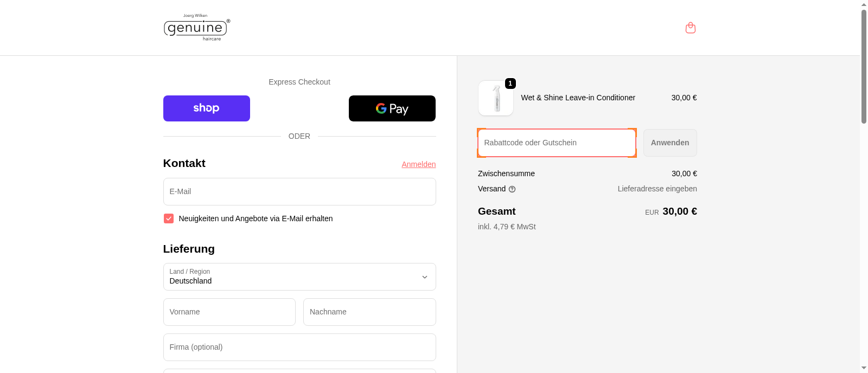Screen dimensions: 868x373
Task: Click the page vertical scrollbar thumb
Action: [864, 65]
